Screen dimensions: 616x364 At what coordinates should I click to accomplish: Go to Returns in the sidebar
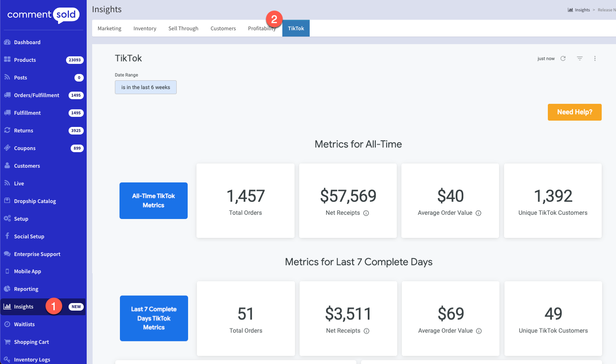(24, 131)
